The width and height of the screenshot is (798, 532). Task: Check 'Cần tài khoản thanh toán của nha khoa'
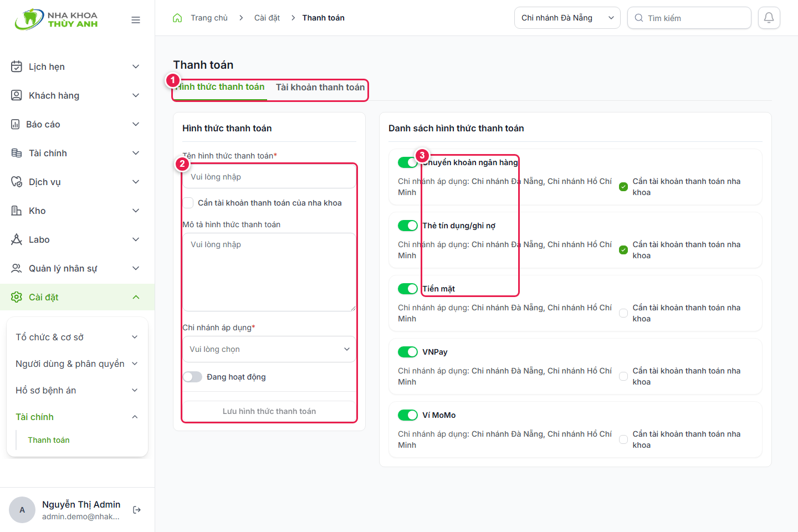point(188,203)
